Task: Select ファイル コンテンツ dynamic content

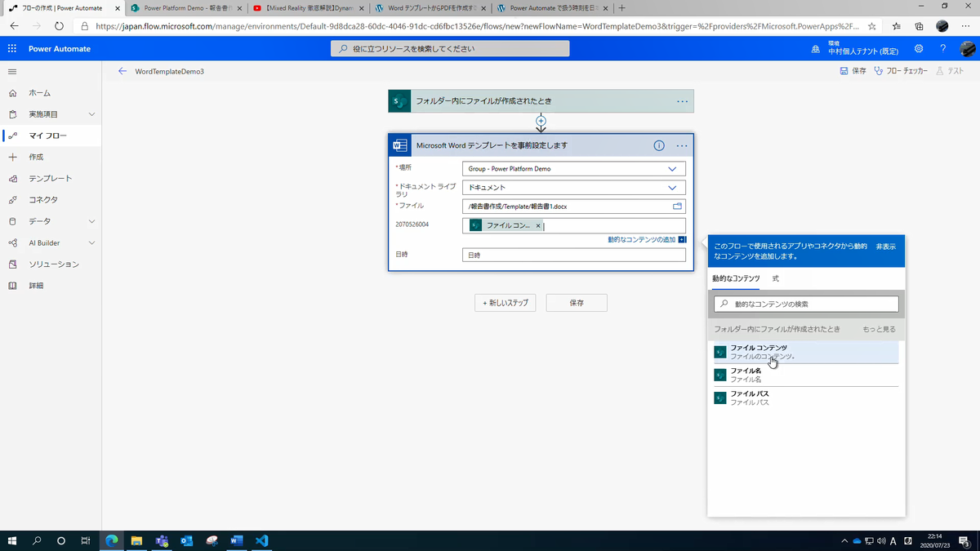Action: click(806, 352)
